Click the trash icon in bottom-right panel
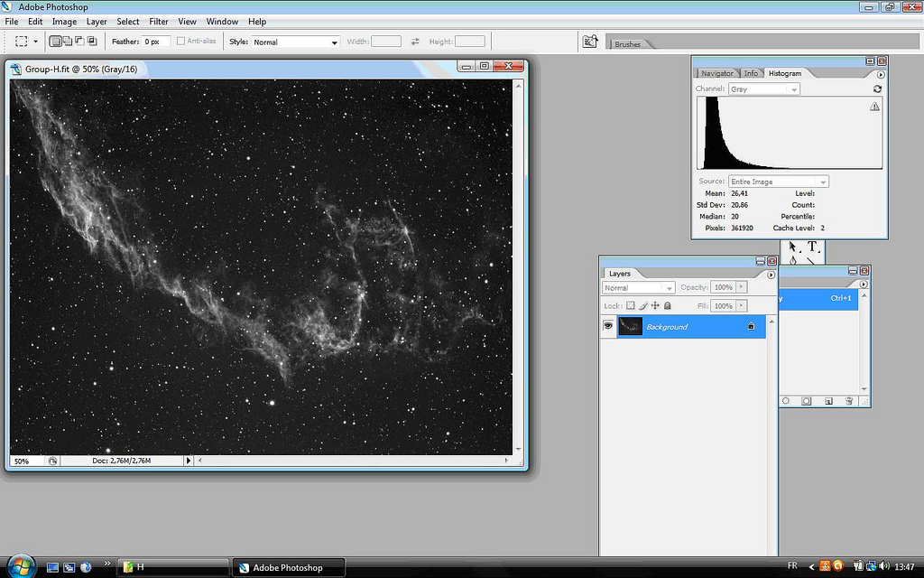The width and height of the screenshot is (924, 578). [x=849, y=400]
